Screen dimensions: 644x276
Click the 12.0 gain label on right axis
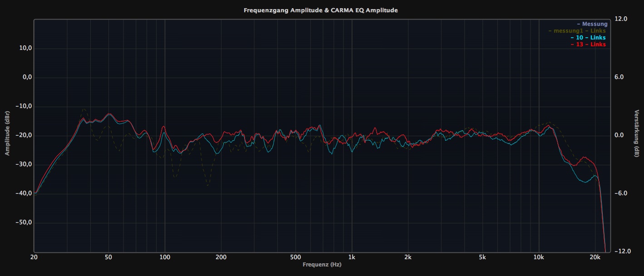click(x=620, y=19)
